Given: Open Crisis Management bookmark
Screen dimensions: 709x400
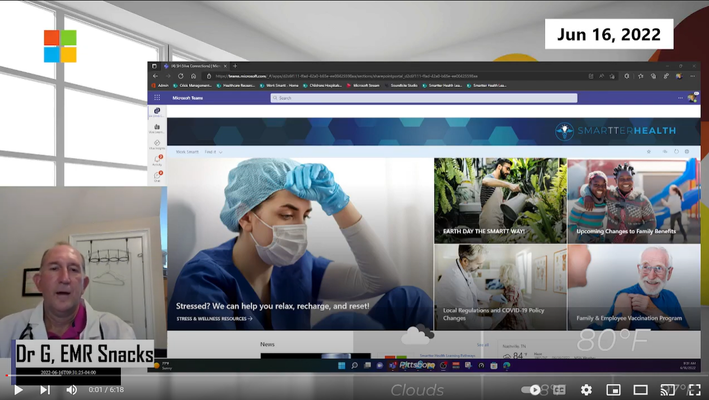Looking at the screenshot, I should pyautogui.click(x=192, y=85).
